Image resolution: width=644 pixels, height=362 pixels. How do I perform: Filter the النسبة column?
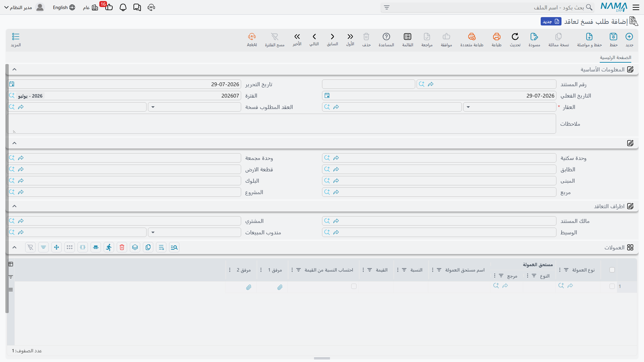tap(404, 270)
